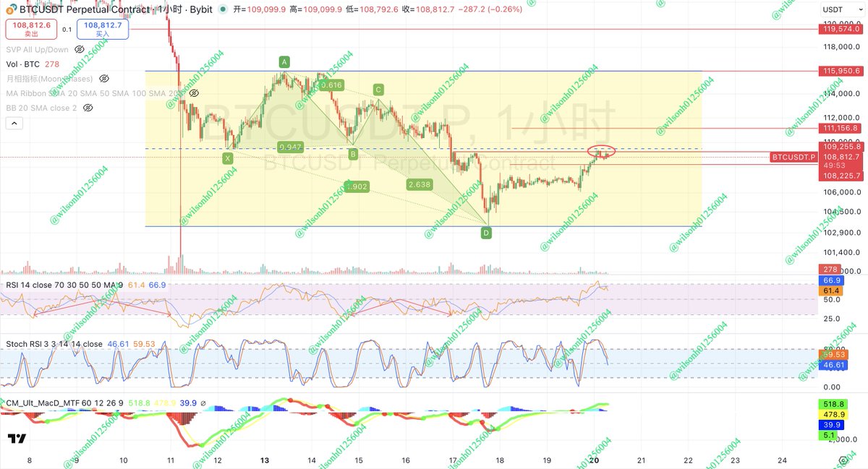
Task: Click the RSI 66.9 value label
Action: (x=832, y=280)
